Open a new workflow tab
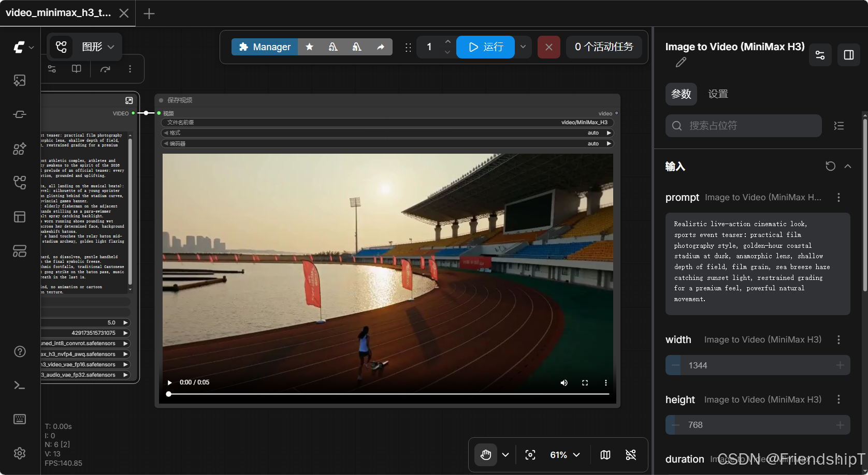The height and width of the screenshot is (475, 868). coord(149,13)
